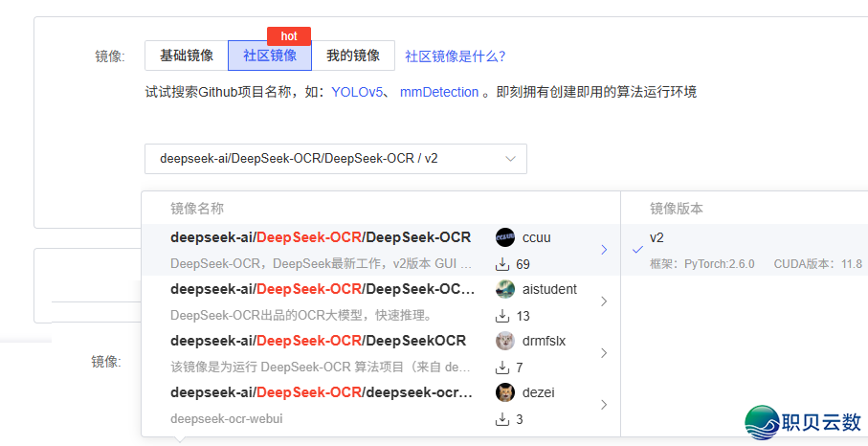Click the download icon next to 13

coord(502,316)
